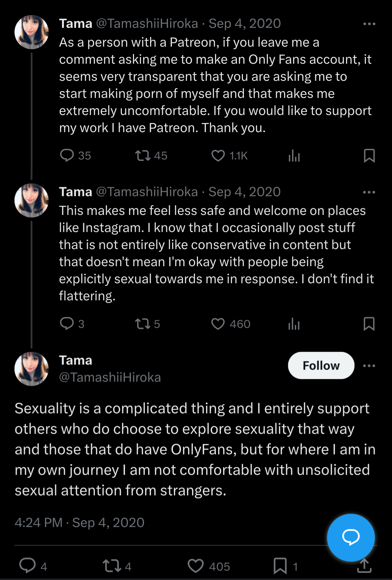
Task: Open the @TamashiiHiroka handle in main tweet
Action: [110, 378]
